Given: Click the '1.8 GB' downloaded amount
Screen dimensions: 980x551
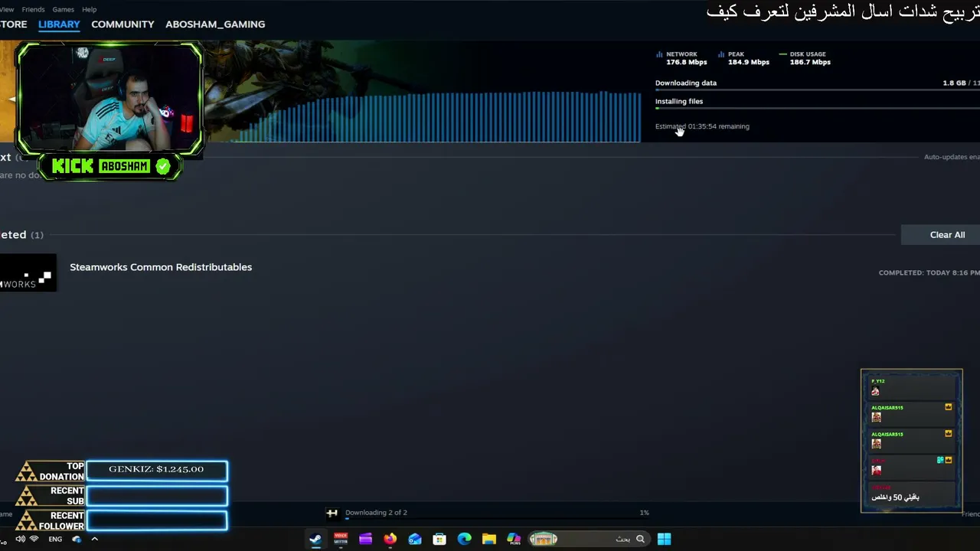Looking at the screenshot, I should click(x=954, y=83).
